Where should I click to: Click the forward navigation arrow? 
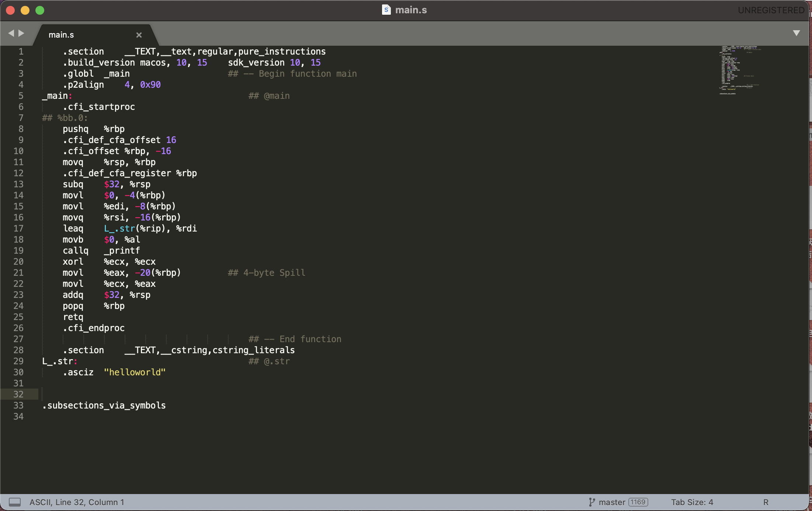[21, 33]
